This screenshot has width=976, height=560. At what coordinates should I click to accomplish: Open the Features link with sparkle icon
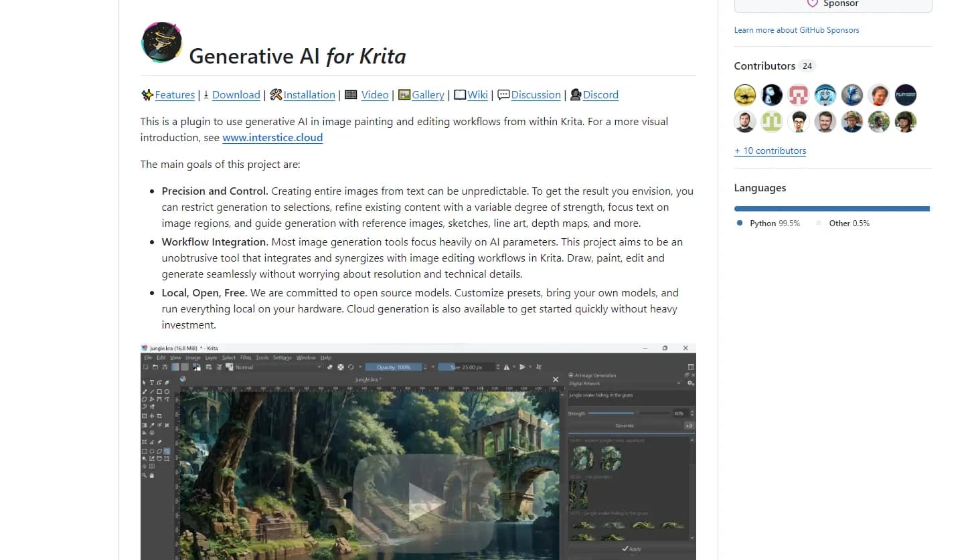pos(174,95)
